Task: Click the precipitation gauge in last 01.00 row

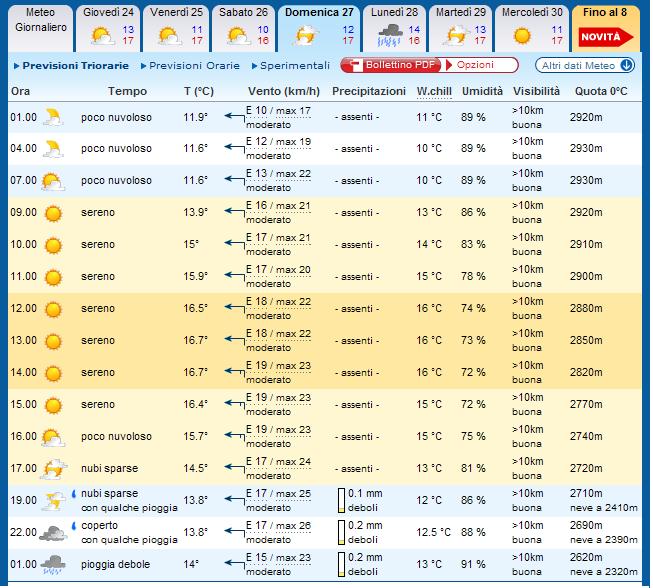Action: pyautogui.click(x=341, y=565)
